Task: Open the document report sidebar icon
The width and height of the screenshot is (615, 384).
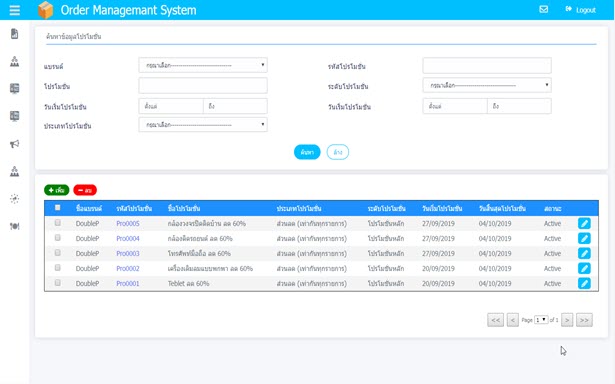Action: (15, 34)
